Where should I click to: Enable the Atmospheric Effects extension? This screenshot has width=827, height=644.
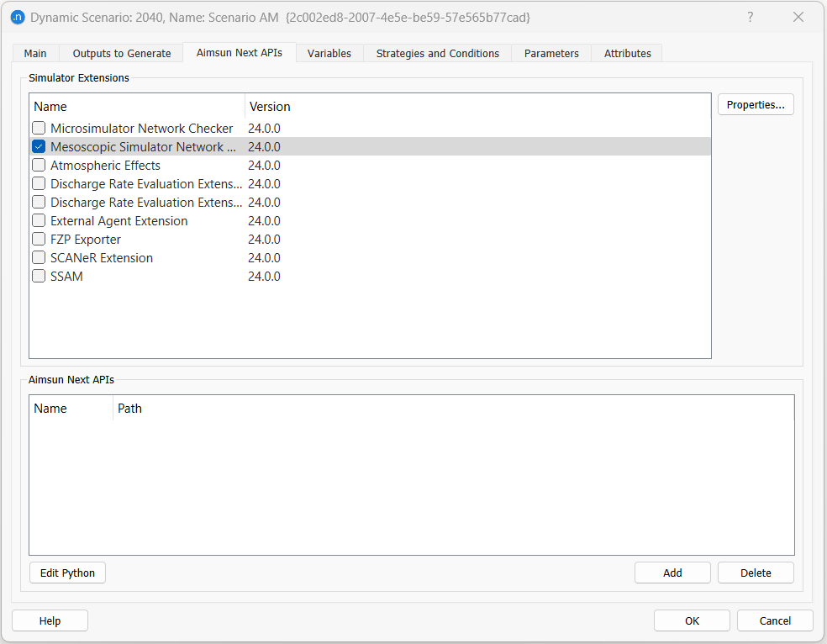[x=38, y=165]
